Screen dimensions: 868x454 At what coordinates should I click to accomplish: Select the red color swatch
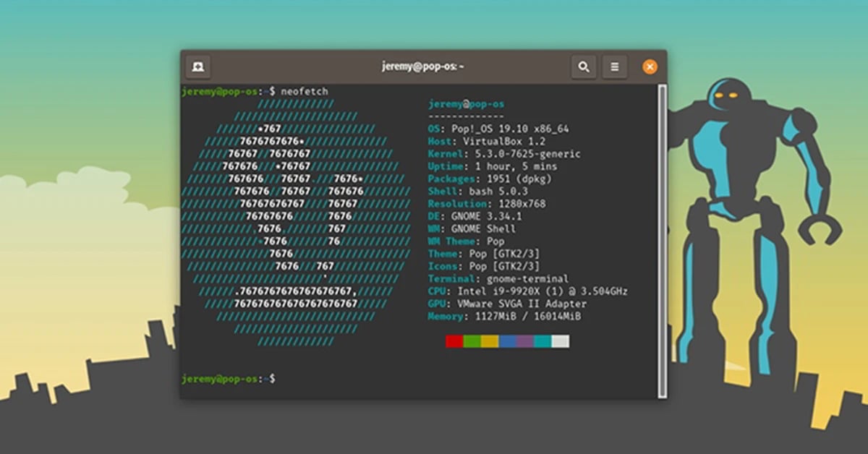[454, 340]
